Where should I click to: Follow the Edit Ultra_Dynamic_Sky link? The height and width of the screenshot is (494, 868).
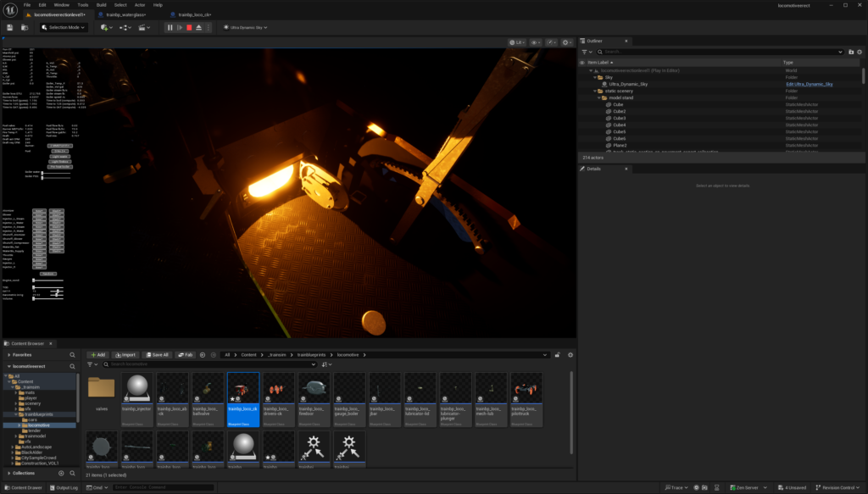pyautogui.click(x=810, y=84)
